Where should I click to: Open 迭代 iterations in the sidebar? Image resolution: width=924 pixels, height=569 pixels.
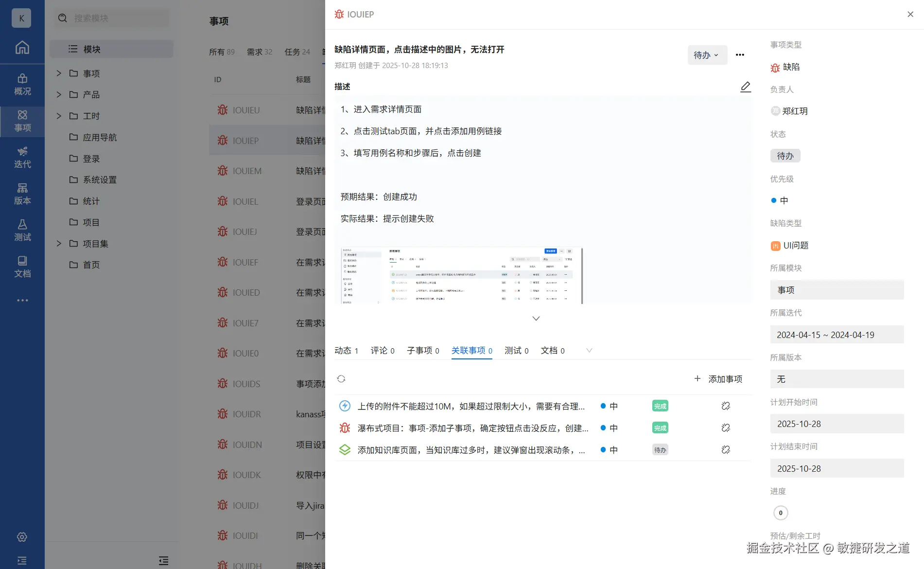[22, 158]
